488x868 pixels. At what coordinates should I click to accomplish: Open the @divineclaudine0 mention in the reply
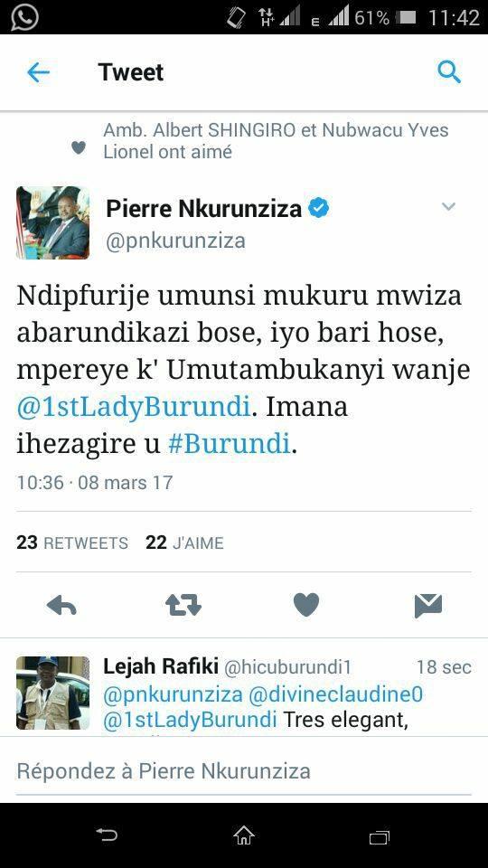tap(336, 694)
